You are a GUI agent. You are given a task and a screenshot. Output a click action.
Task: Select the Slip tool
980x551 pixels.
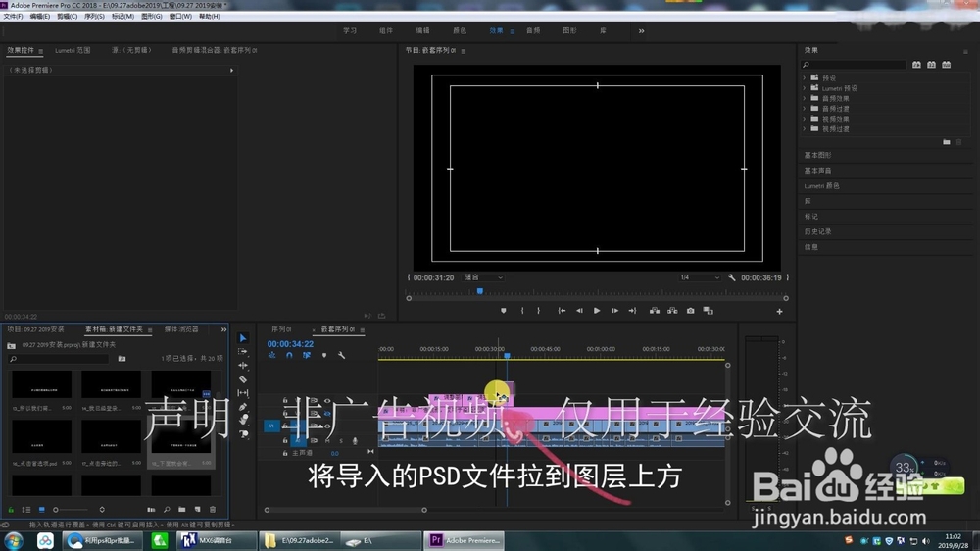(243, 393)
